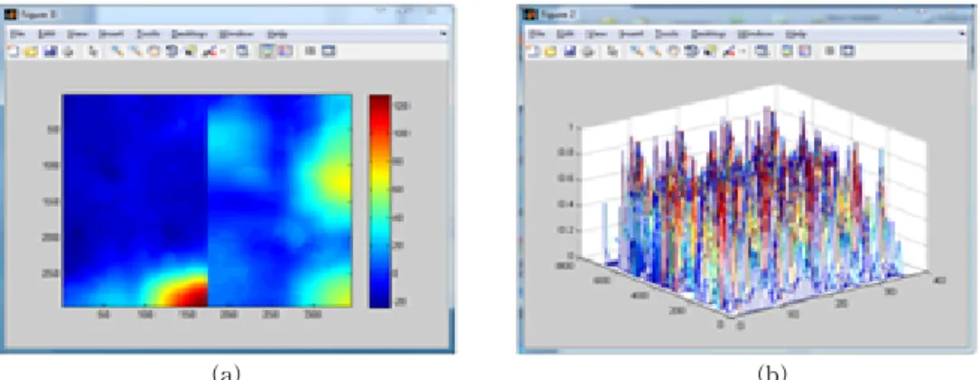Select Rotate 3D tool in heatmap window
The width and height of the screenshot is (980, 380).
point(172,51)
